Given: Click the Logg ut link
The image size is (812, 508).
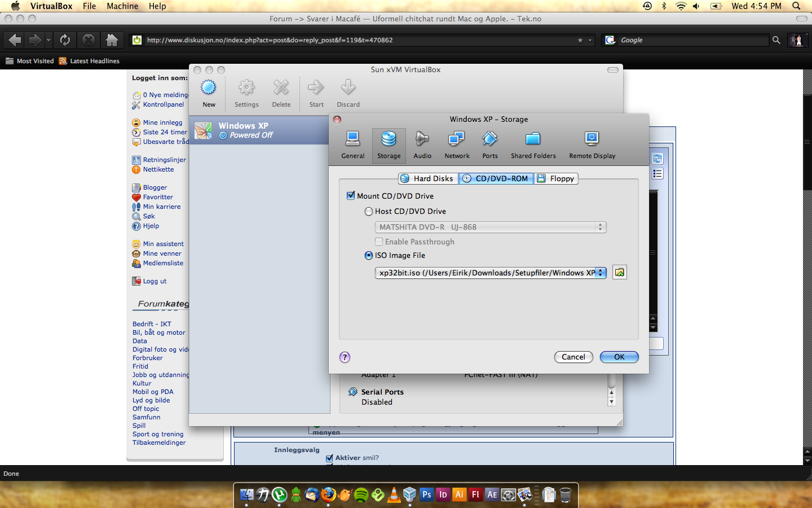Looking at the screenshot, I should [155, 281].
